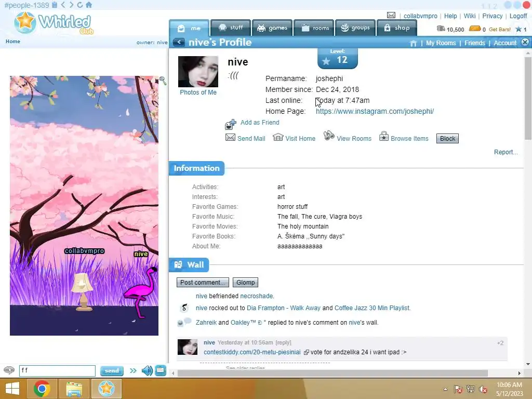
Task: Click the home icon in profile bar
Action: tap(413, 43)
